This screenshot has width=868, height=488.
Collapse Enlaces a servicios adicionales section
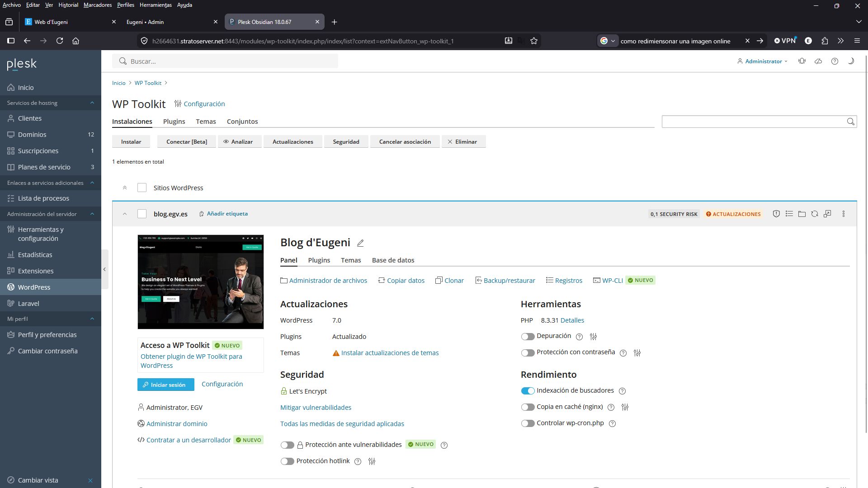click(x=92, y=183)
